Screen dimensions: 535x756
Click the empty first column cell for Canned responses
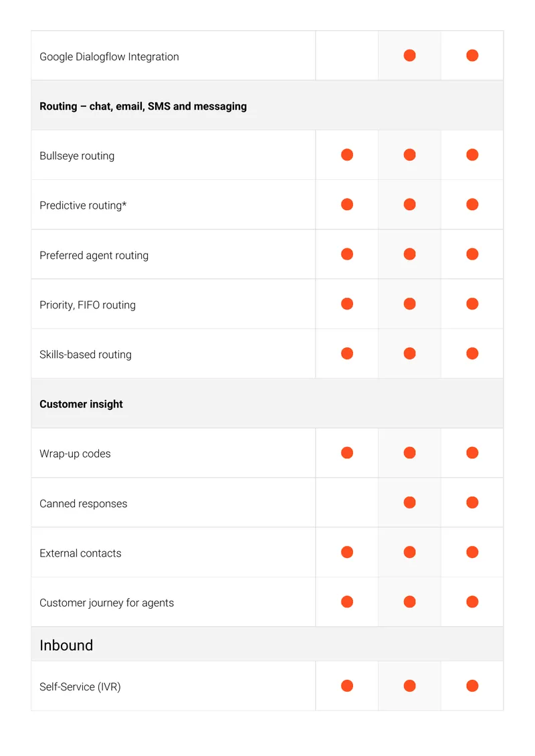click(347, 502)
